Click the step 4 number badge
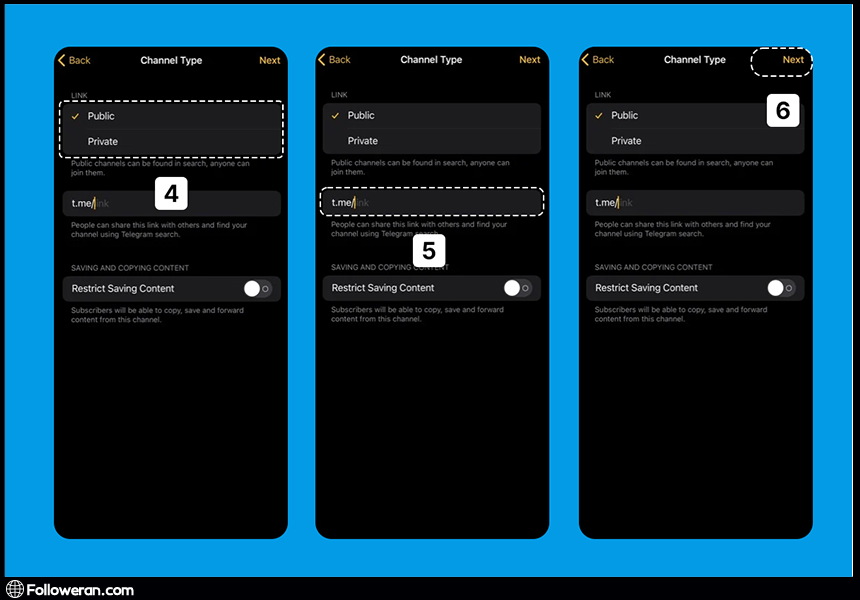The width and height of the screenshot is (860, 600). click(x=171, y=193)
